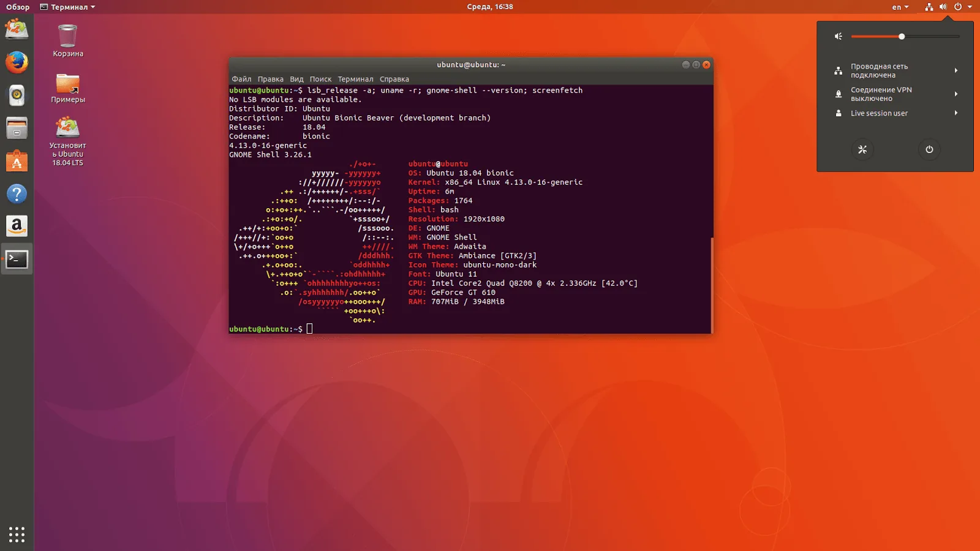Open the Help application from the dock
Viewport: 980px width, 551px height.
tap(17, 194)
